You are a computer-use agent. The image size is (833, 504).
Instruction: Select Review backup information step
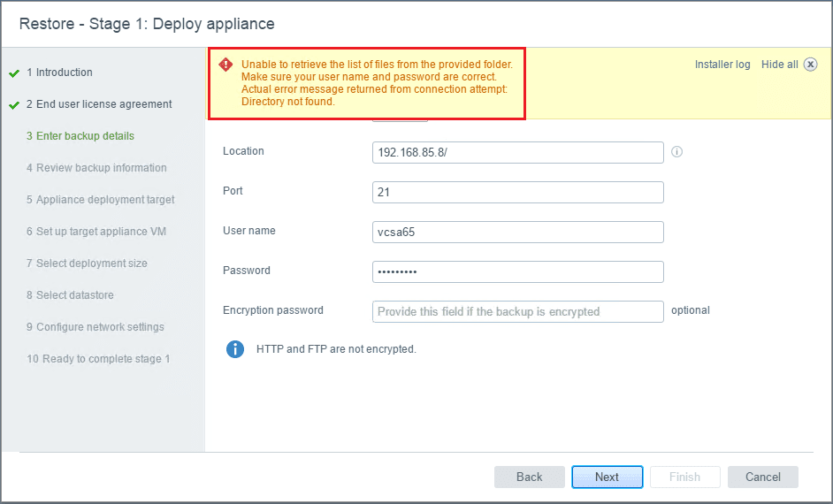coord(96,168)
